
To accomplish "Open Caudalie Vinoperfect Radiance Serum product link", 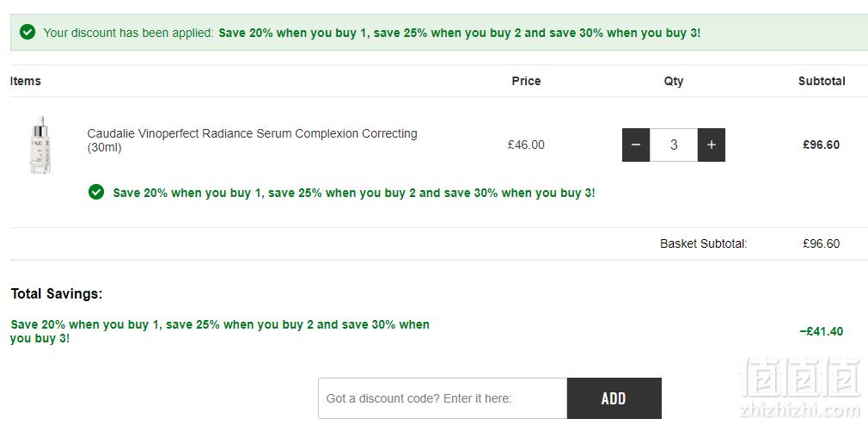I will click(x=253, y=141).
